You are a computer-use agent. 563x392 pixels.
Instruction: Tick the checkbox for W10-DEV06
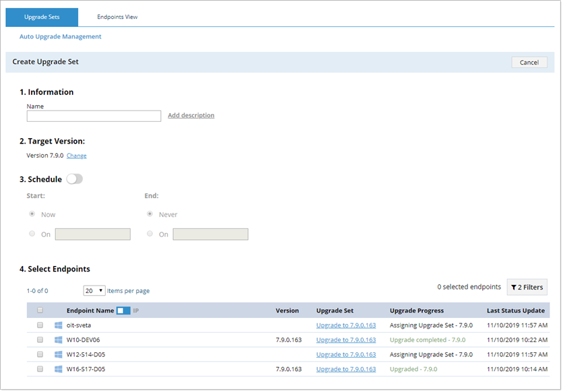click(40, 340)
